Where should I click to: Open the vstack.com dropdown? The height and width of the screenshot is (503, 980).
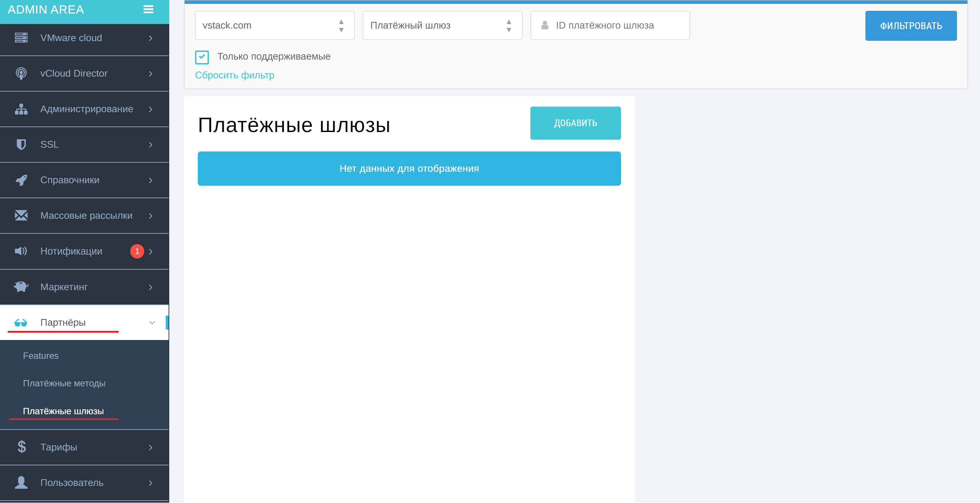(x=275, y=25)
